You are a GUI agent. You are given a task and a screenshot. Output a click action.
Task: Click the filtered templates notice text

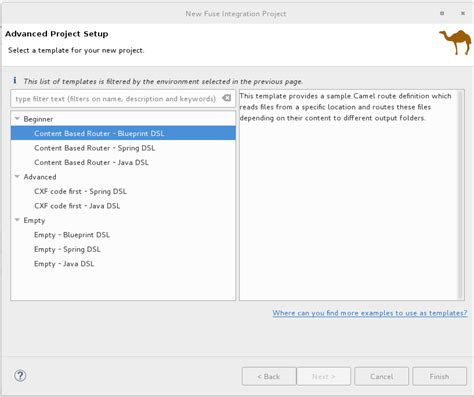point(163,81)
